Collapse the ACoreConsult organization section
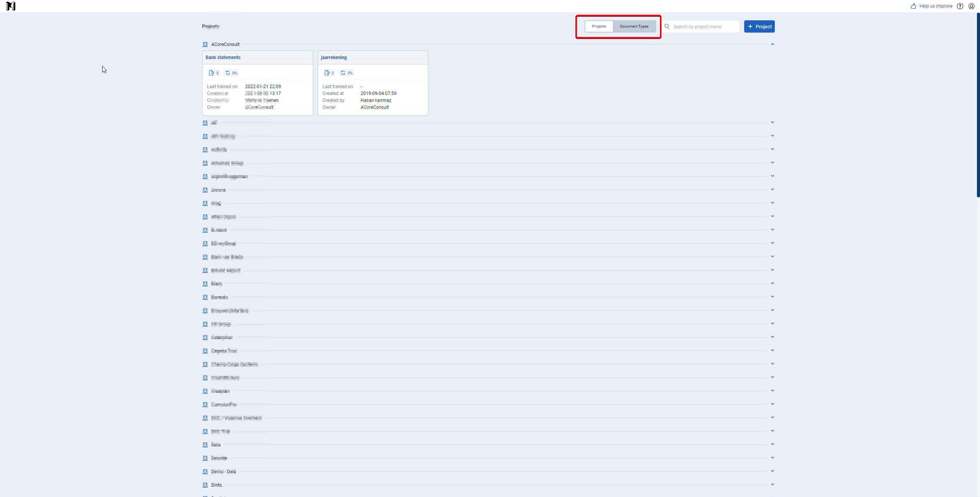The height and width of the screenshot is (497, 980). (x=773, y=44)
